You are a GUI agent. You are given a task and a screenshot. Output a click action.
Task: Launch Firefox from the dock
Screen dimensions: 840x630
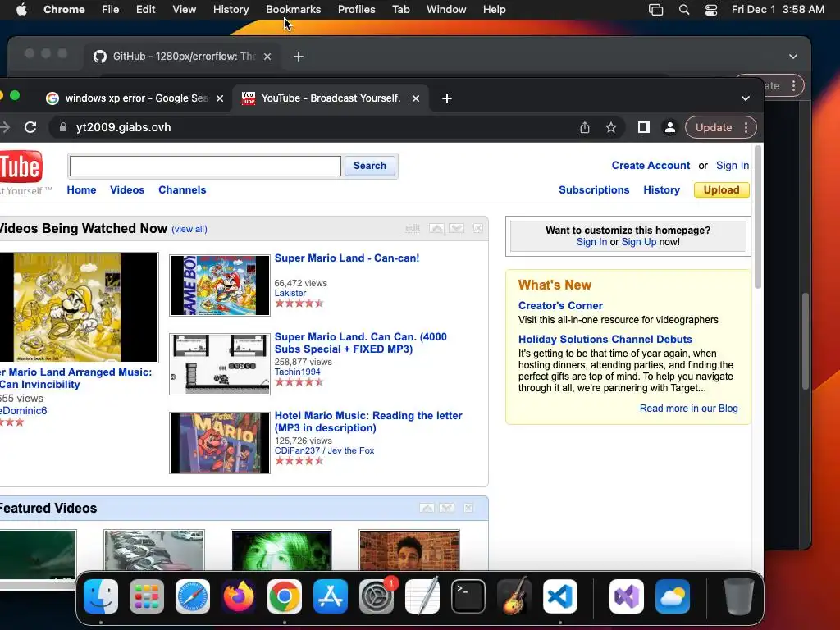coord(239,596)
